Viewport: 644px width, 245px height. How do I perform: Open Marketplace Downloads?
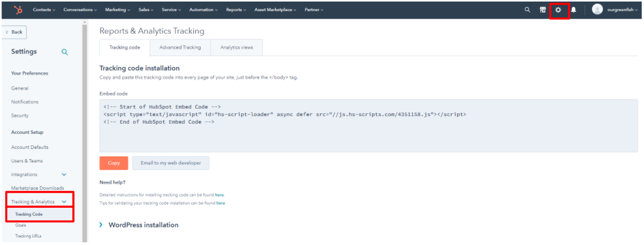[x=38, y=188]
